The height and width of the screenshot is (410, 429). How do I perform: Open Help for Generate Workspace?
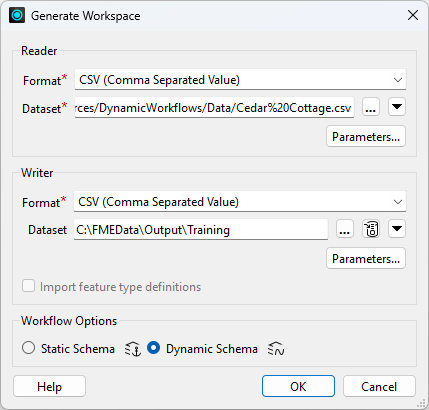(49, 386)
